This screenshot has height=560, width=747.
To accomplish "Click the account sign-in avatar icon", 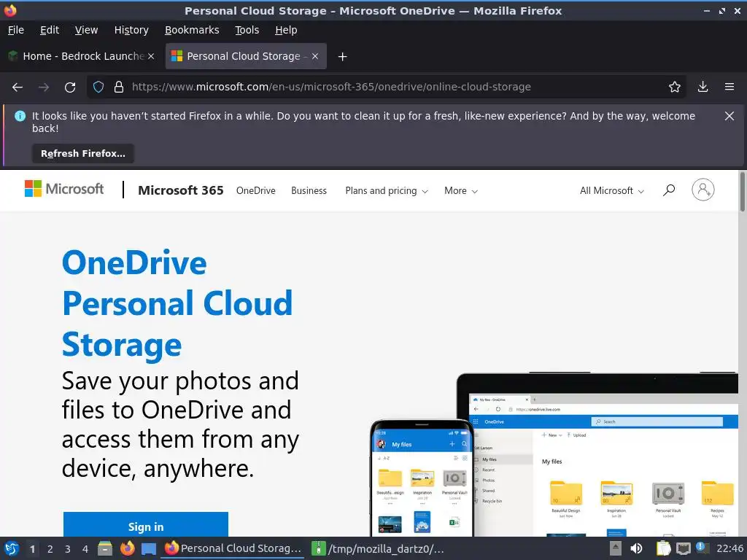I will tap(703, 190).
